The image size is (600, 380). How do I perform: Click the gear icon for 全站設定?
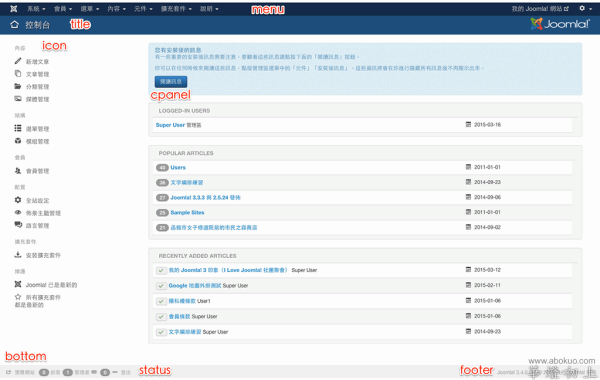tap(18, 200)
